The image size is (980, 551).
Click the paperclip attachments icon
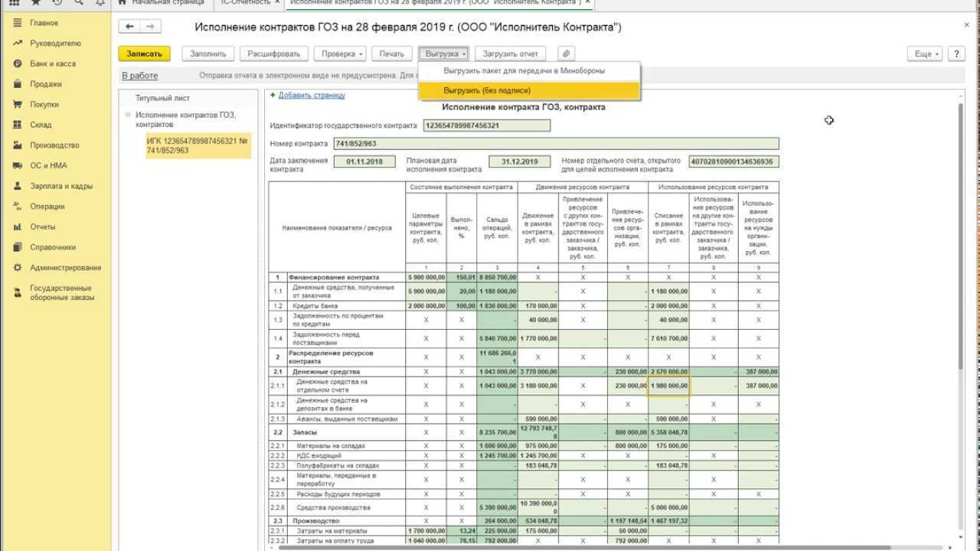click(565, 54)
